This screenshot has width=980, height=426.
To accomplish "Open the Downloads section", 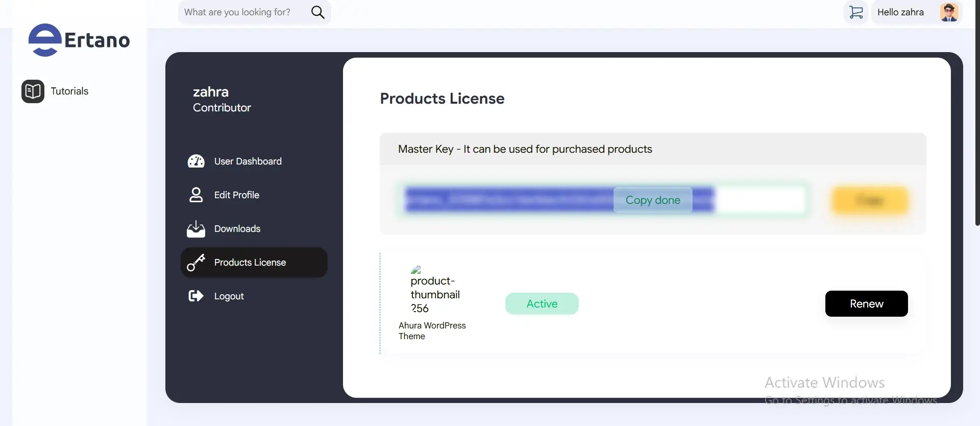I will click(x=237, y=229).
